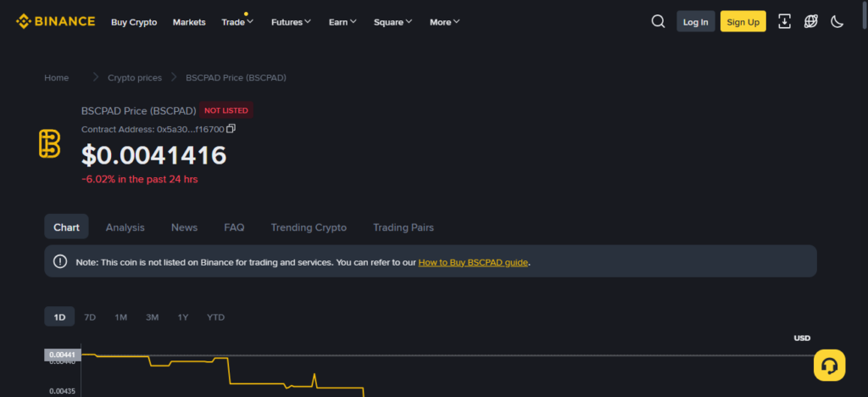Click the Binance logo

(x=55, y=21)
